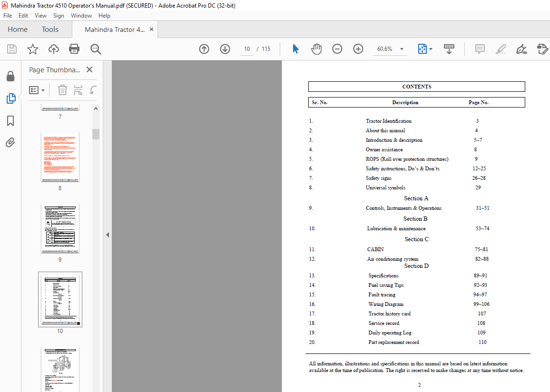Click the Delete pages trash icon
Image resolution: width=550 pixels, height=392 pixels.
(x=62, y=90)
